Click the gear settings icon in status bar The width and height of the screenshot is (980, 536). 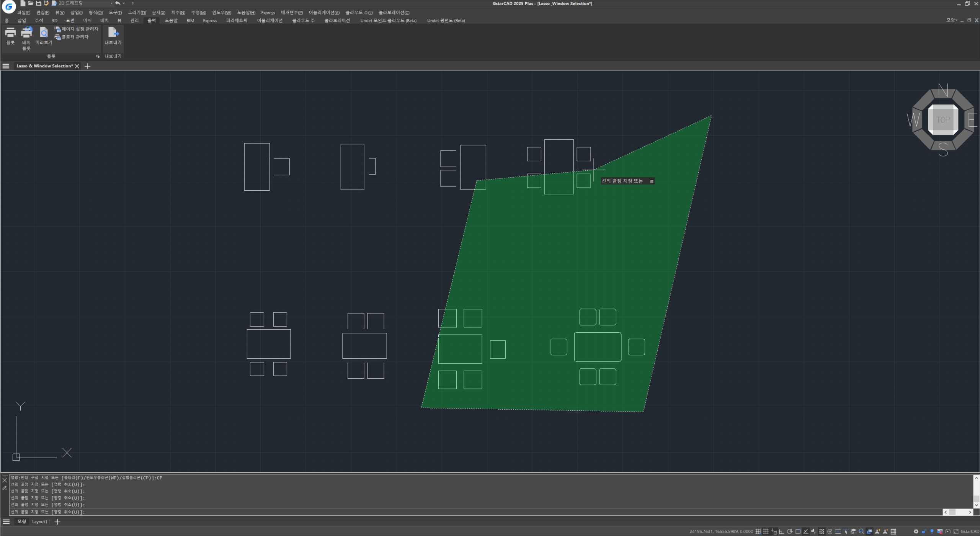point(916,531)
